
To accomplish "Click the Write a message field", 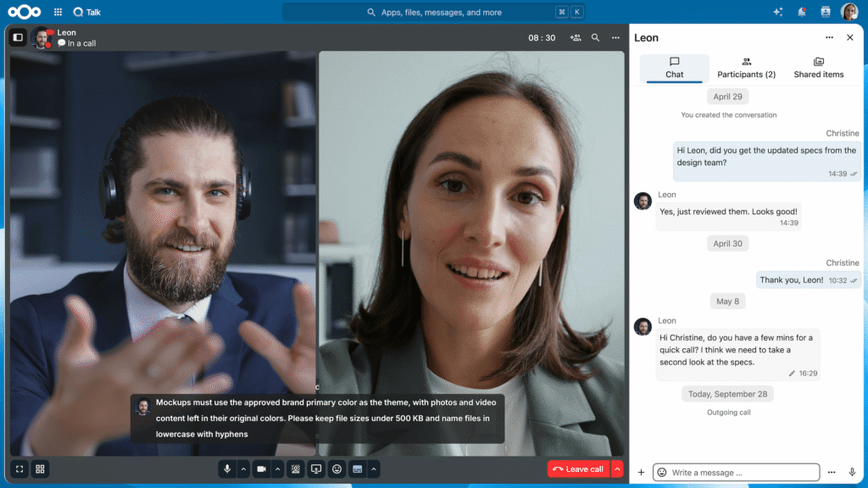I will pyautogui.click(x=737, y=473).
